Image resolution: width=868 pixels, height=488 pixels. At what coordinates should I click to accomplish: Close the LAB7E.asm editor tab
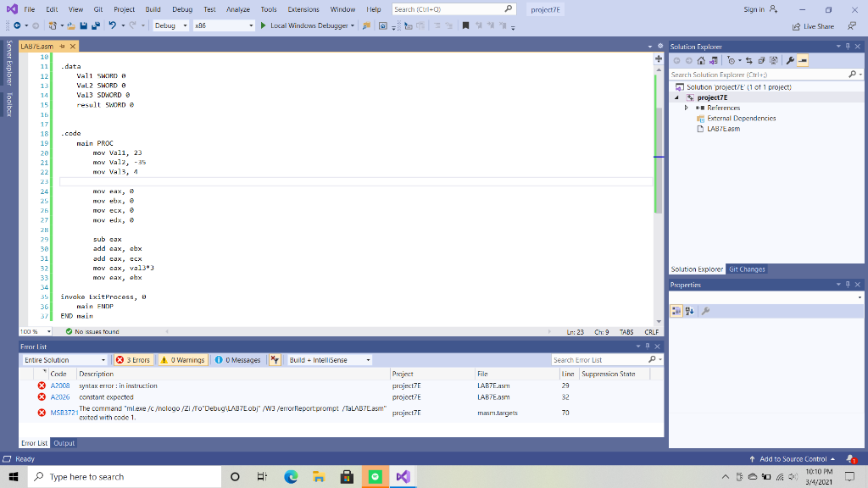tap(73, 47)
